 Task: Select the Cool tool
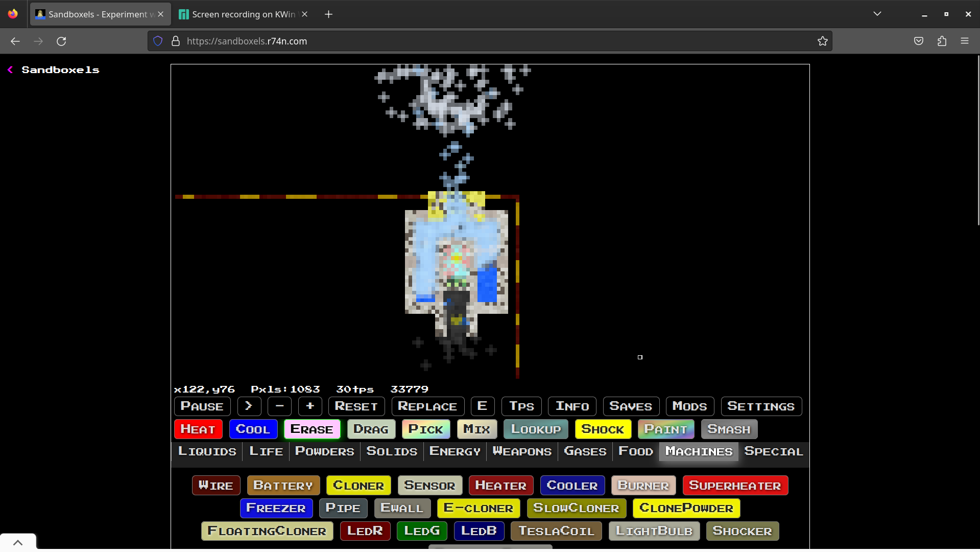[253, 429]
